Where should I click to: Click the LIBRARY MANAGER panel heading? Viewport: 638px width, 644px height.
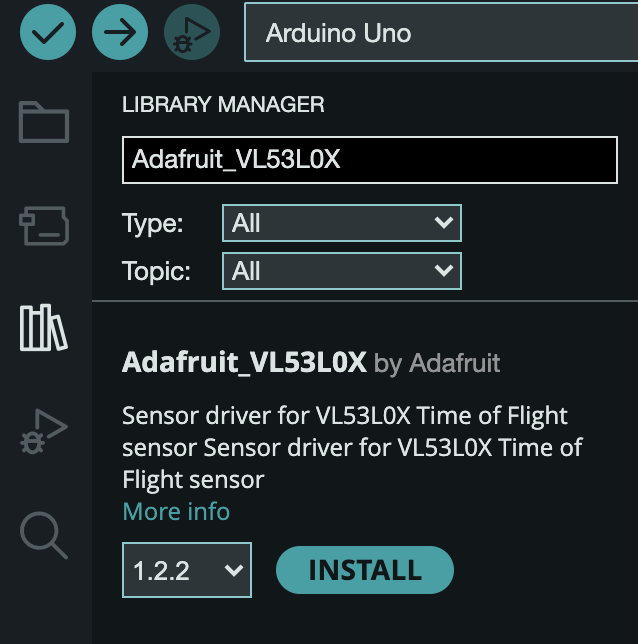tap(223, 104)
